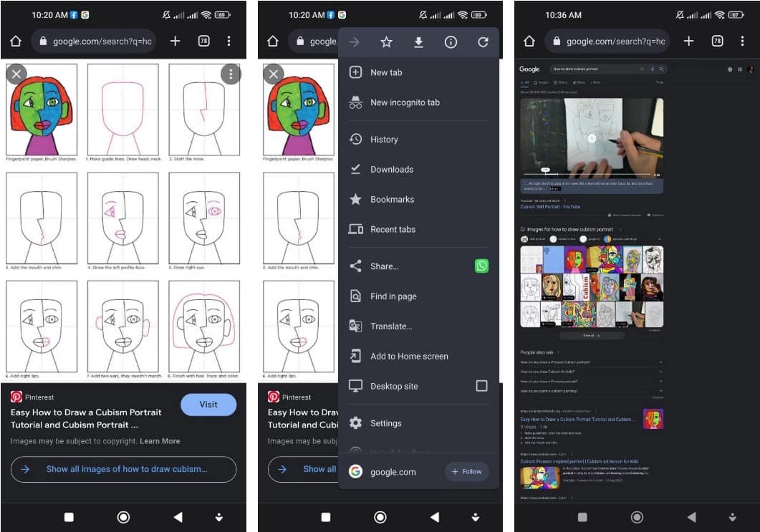Screen dimensions: 760x532
Task: Open tab switcher showing 78 on right screen
Action: pyautogui.click(x=717, y=42)
